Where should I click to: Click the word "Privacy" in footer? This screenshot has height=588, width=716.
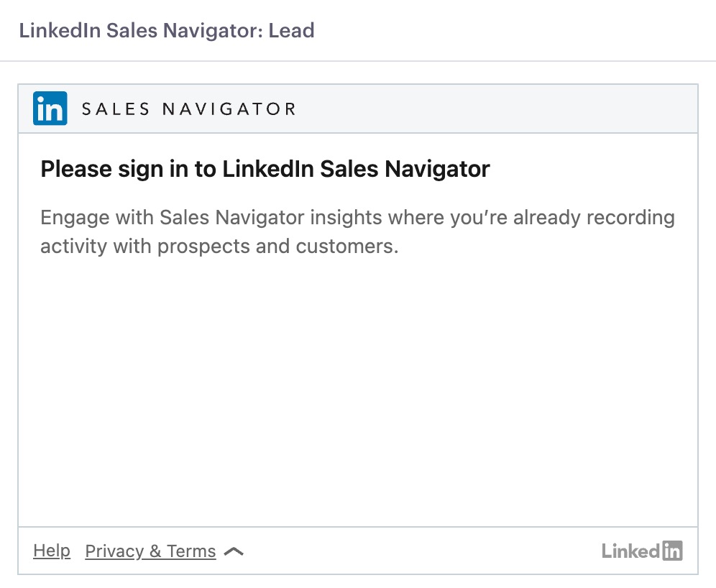[x=114, y=551]
